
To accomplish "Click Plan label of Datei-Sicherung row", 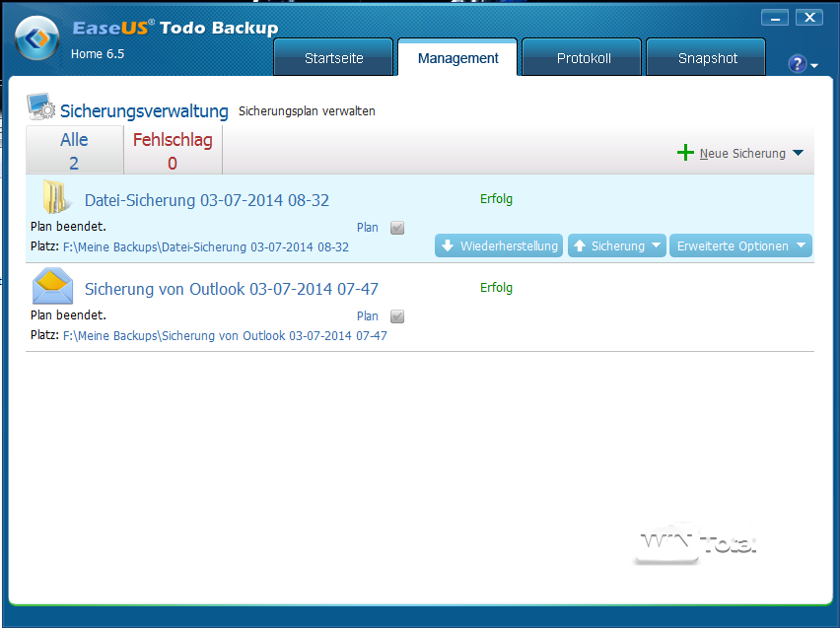I will click(368, 228).
